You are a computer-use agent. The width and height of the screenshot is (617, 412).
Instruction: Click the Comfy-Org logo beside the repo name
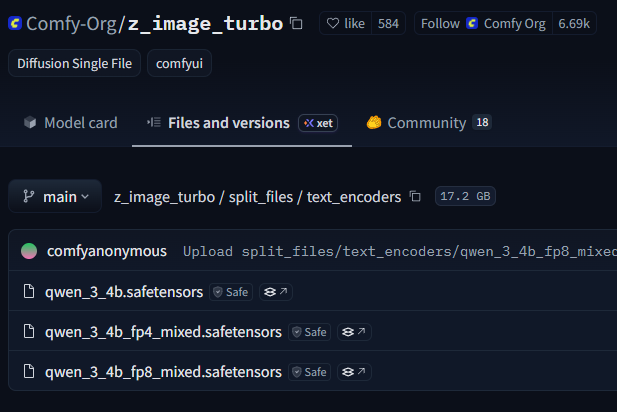pyautogui.click(x=15, y=23)
